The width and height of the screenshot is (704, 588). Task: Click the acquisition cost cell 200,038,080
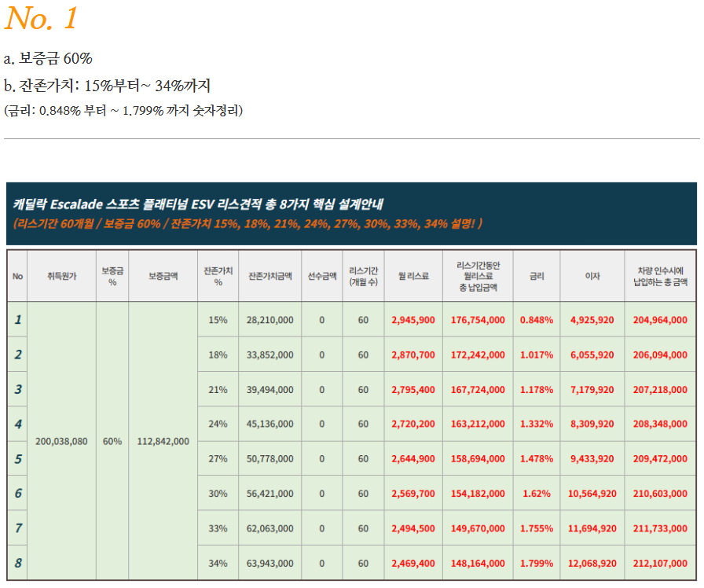[61, 442]
